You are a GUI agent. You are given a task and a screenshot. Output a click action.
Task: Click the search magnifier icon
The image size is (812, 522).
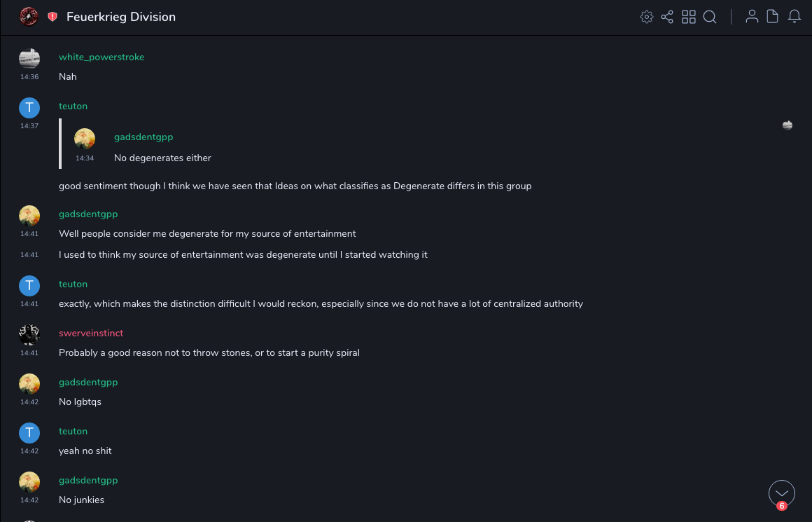pos(710,17)
